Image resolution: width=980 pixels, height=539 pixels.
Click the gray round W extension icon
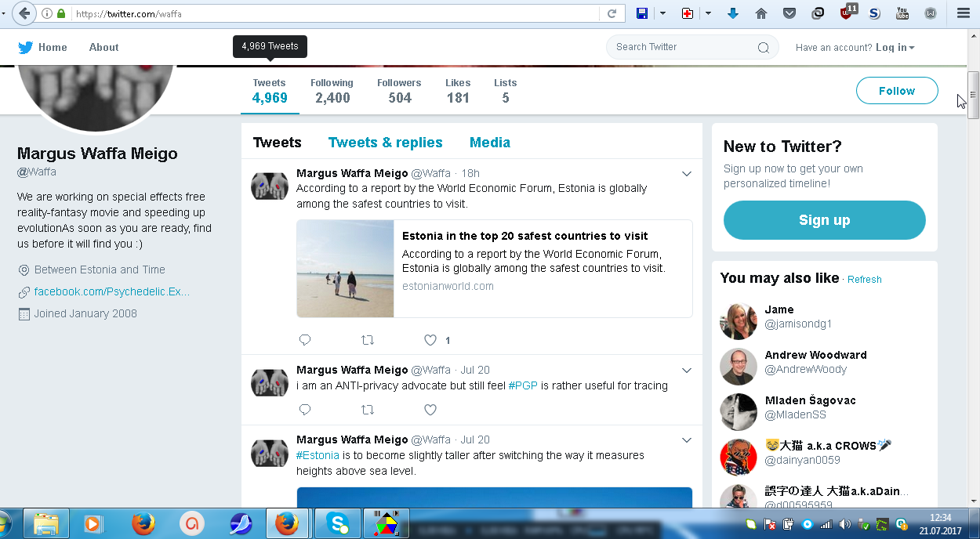(931, 13)
